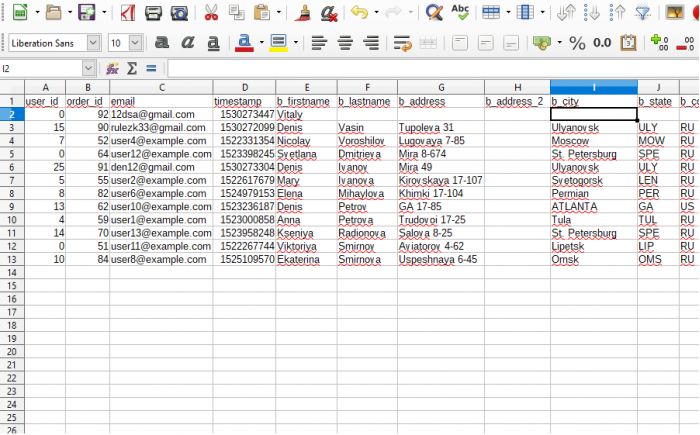The width and height of the screenshot is (700, 435).
Task: Open background color palette arrow
Action: [296, 43]
